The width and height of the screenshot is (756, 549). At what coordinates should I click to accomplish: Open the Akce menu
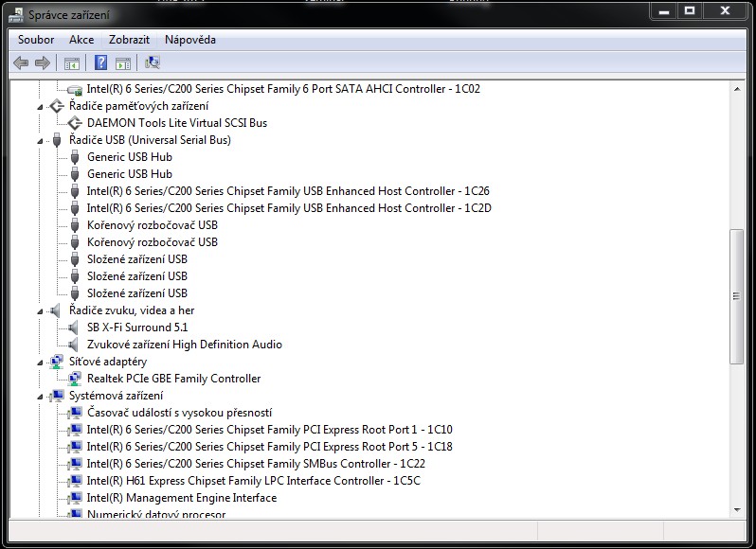click(81, 40)
